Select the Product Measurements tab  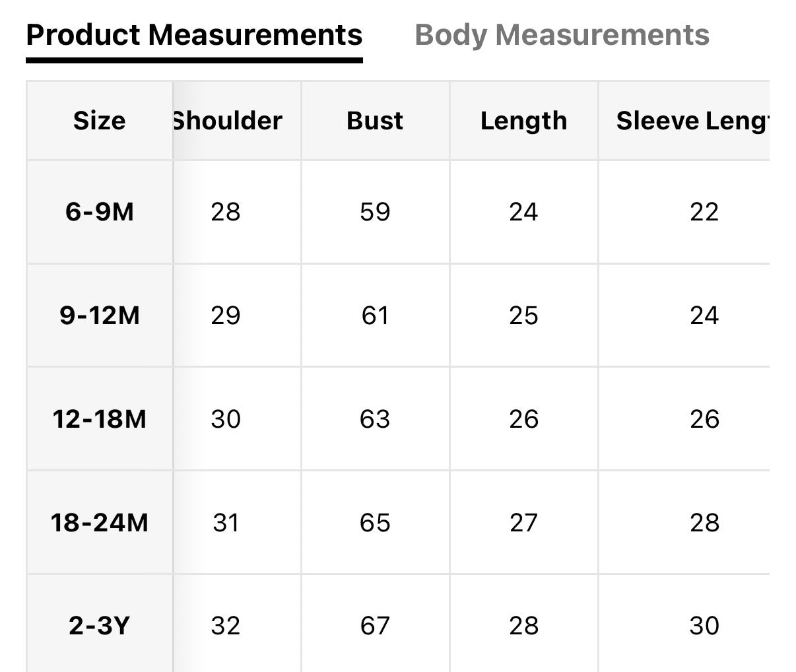pos(194,35)
